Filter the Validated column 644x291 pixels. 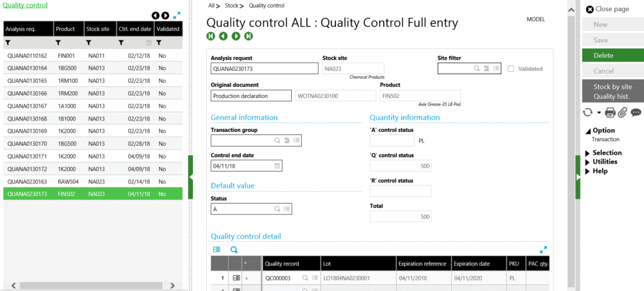click(159, 43)
